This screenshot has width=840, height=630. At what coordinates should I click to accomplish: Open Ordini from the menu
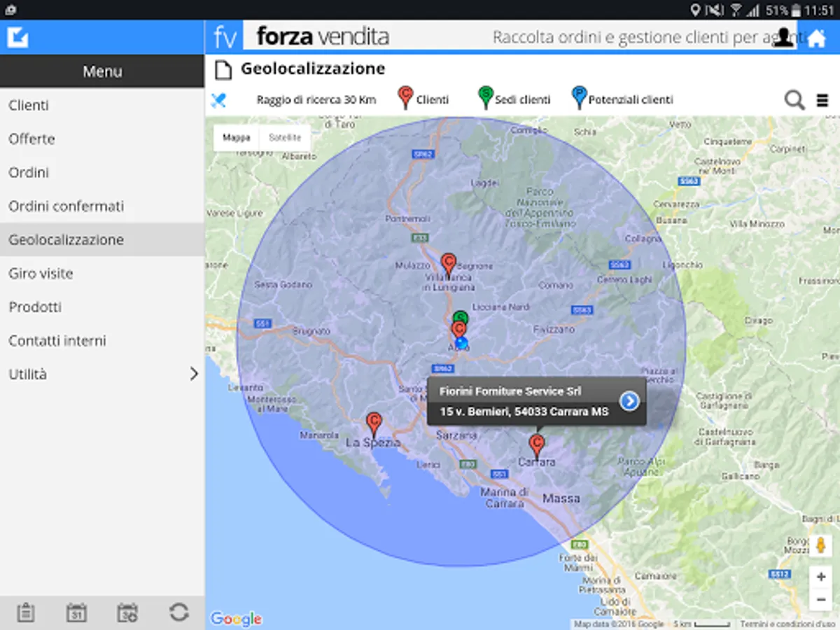coord(102,172)
